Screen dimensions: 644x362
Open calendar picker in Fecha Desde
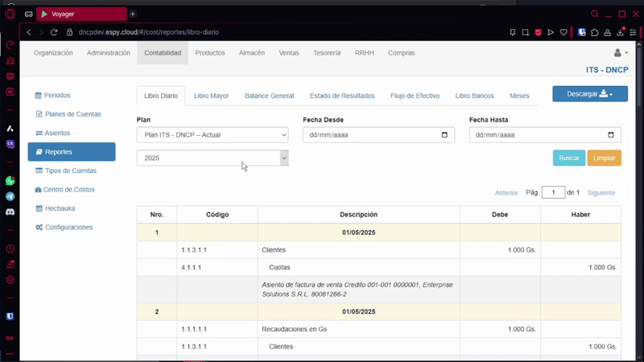[x=445, y=135]
